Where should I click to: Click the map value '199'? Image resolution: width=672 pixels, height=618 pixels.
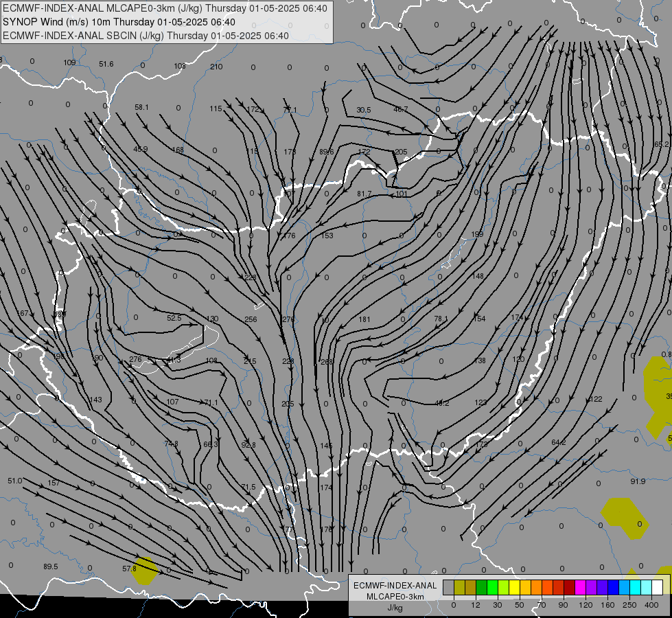point(477,234)
